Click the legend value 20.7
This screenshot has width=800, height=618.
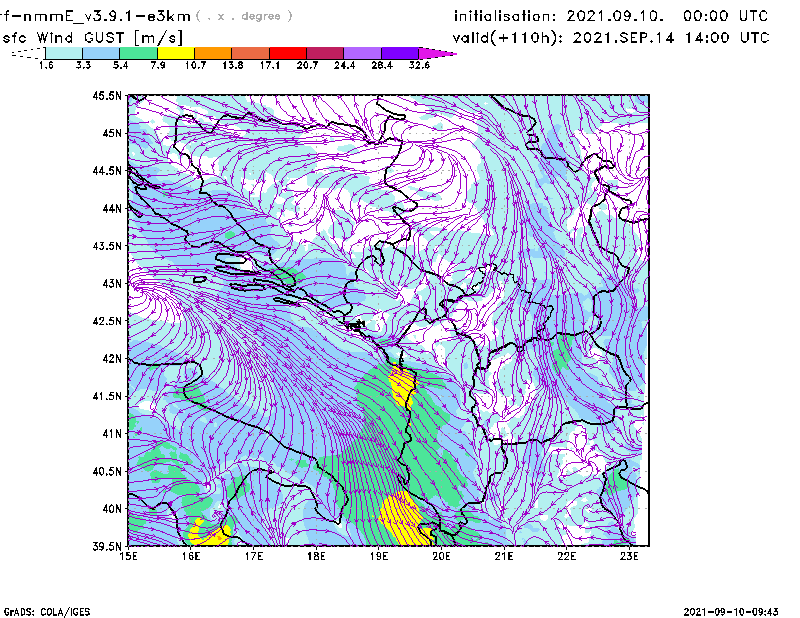[x=307, y=65]
